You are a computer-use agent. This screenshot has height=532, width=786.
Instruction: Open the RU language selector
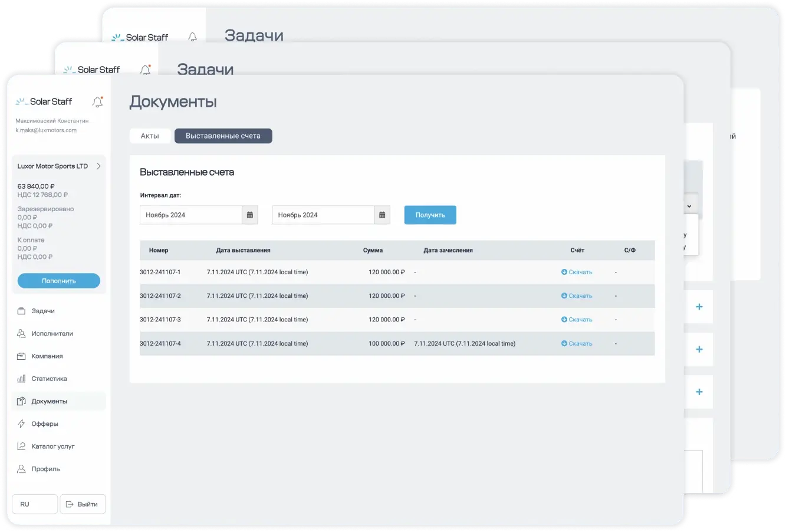[x=35, y=504]
